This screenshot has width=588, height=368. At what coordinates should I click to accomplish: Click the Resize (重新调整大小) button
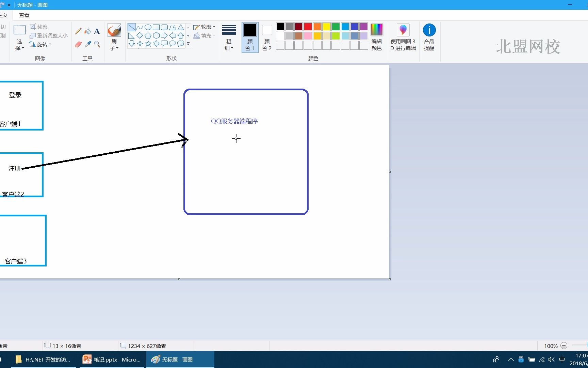click(x=49, y=35)
